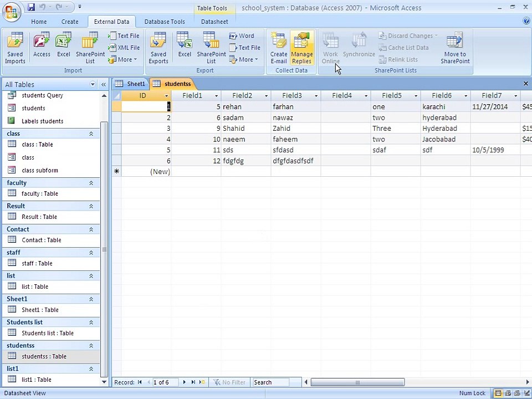Jump to last record
This screenshot has width=532, height=399.
193,382
